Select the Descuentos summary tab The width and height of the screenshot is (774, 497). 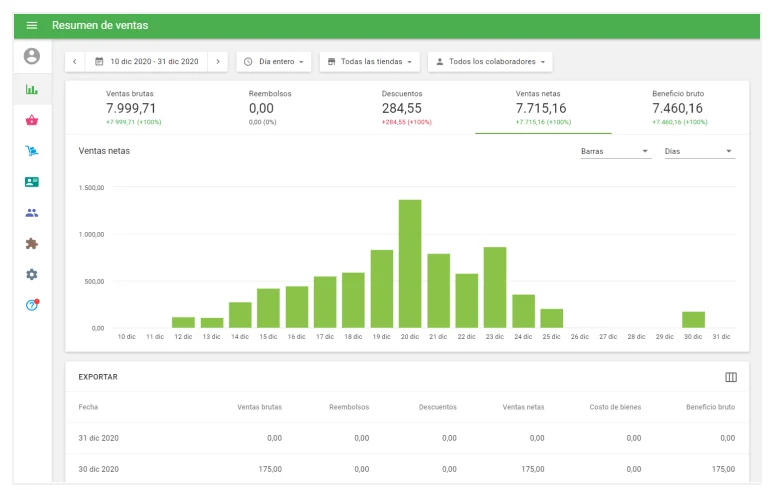click(x=407, y=108)
